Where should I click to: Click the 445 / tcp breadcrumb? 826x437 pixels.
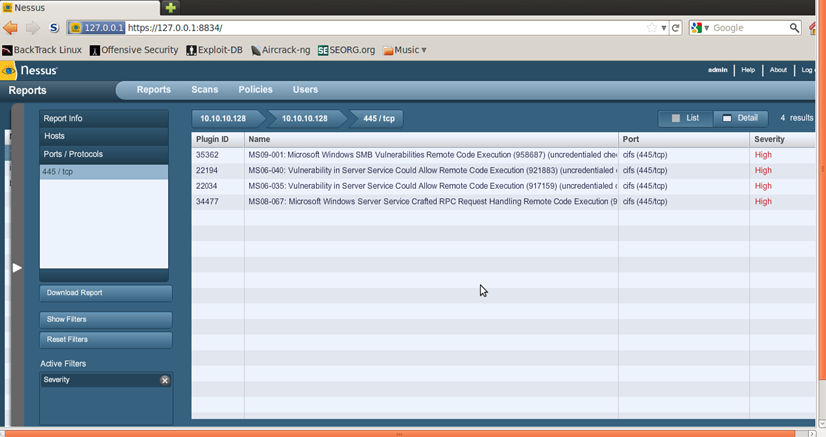(378, 118)
